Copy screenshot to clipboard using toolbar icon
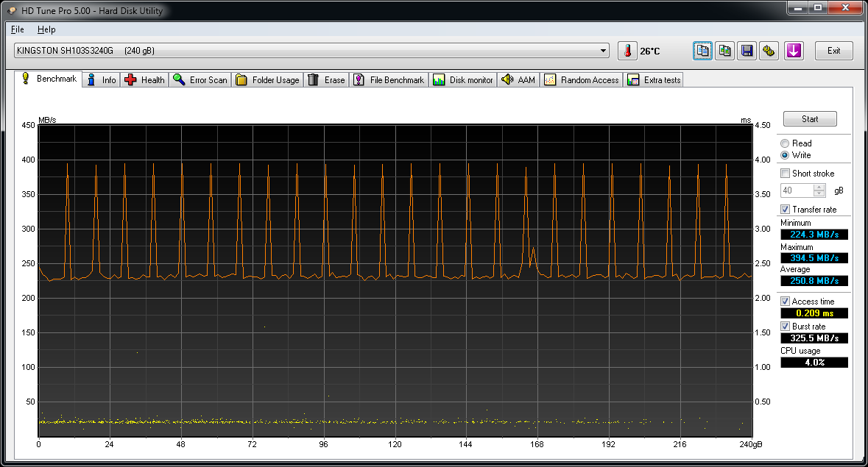The width and height of the screenshot is (868, 467). [x=724, y=51]
